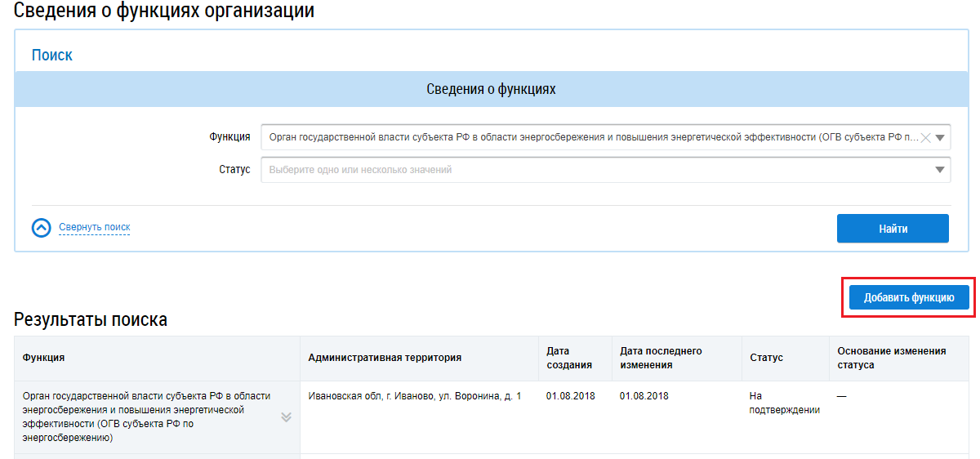Click the Свернуть поиск link

point(94,227)
